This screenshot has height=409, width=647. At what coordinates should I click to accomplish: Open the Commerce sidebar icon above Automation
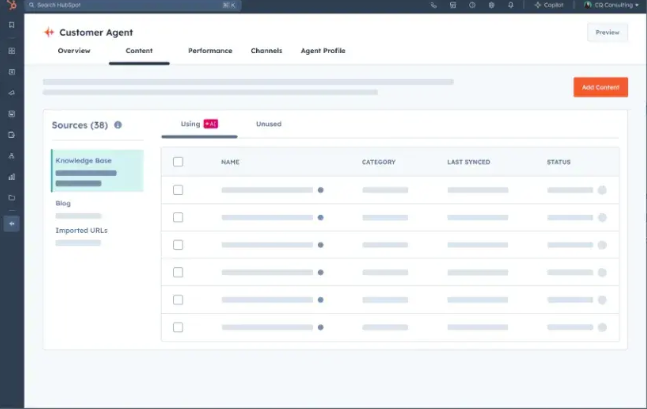12,135
